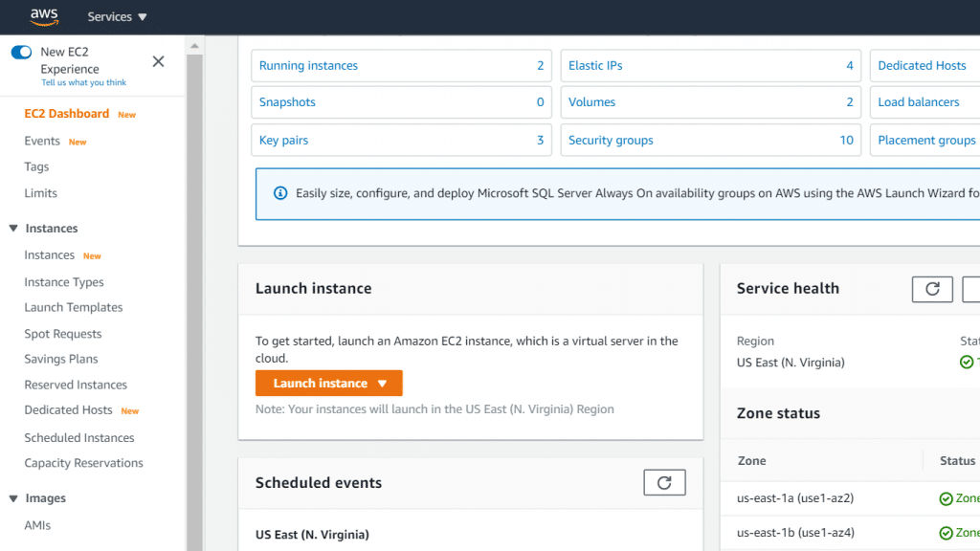Toggle the New EC2 Experience switch
Image resolution: width=980 pixels, height=551 pixels.
(21, 53)
